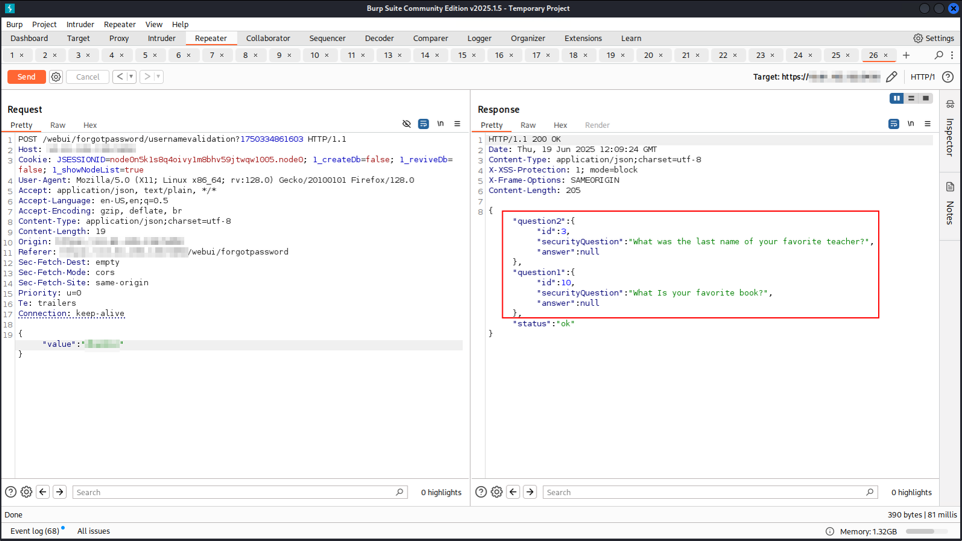
Task: Toggle show newline characters in Request
Action: pyautogui.click(x=440, y=125)
